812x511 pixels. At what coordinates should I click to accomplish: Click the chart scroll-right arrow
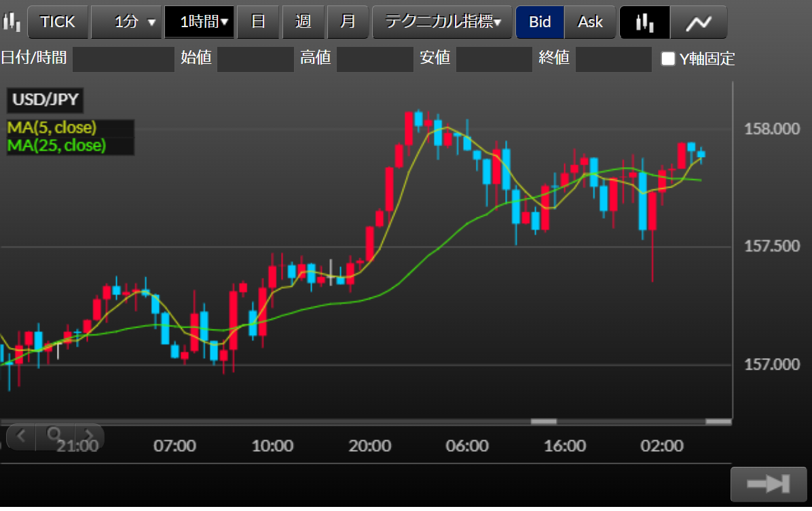click(x=89, y=436)
